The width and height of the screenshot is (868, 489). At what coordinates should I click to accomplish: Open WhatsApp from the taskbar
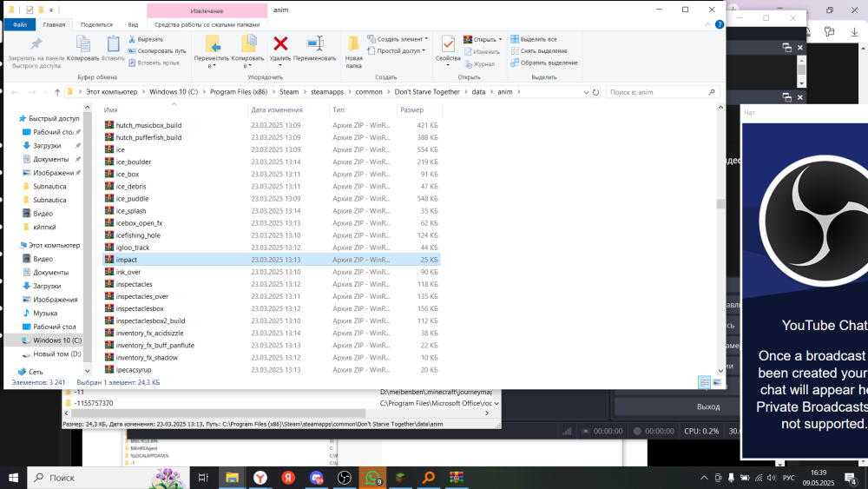[x=372, y=478]
